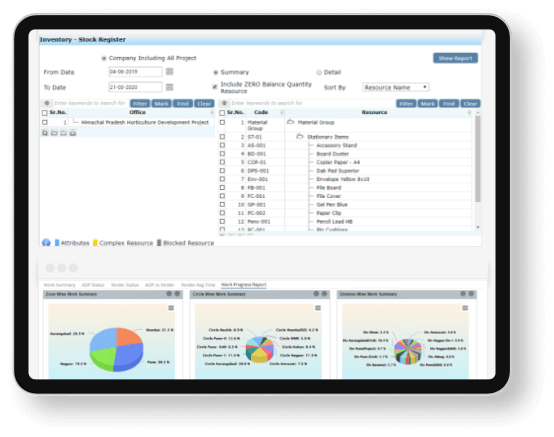Screen dimensions: 554x437
Task: Select Company Including All Project radio button
Action: pyautogui.click(x=104, y=58)
